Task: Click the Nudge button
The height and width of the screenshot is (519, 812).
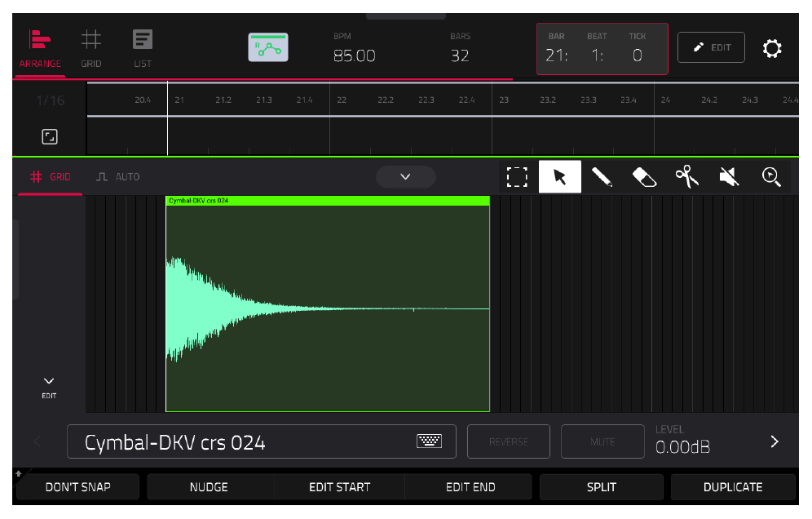Action: (210, 487)
